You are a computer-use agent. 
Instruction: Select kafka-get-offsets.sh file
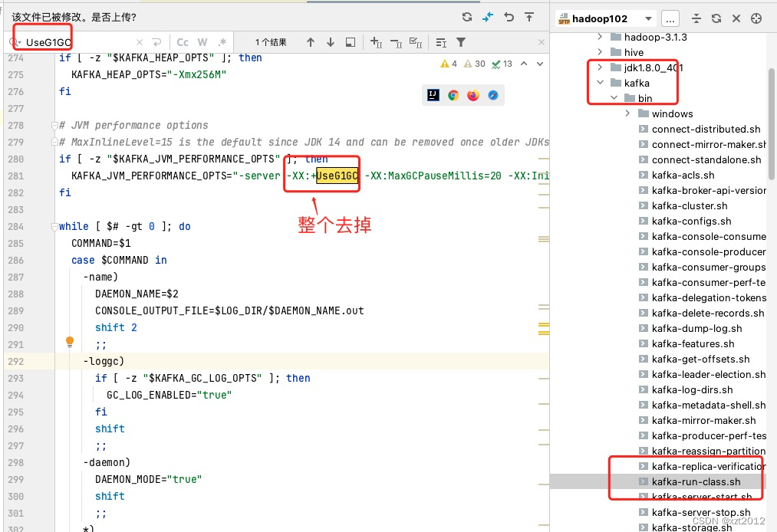[x=701, y=359]
